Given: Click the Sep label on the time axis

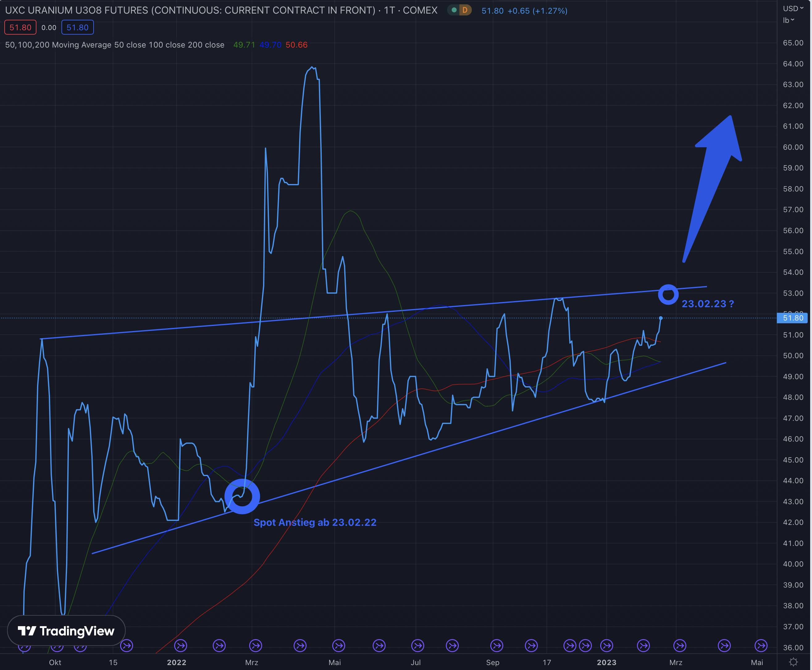Looking at the screenshot, I should [x=492, y=662].
